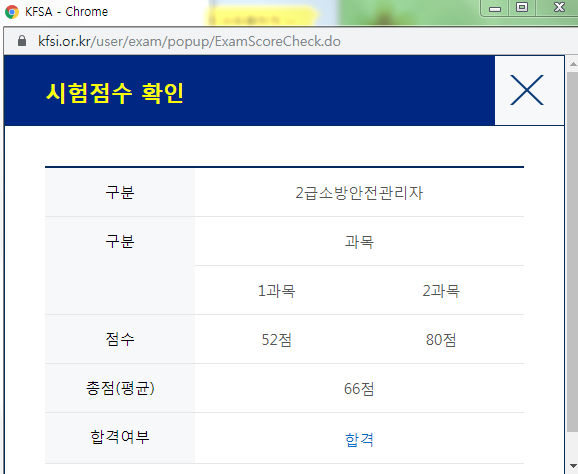This screenshot has width=578, height=474.
Task: Select the kfsi.or.kr URL address text
Action: (x=189, y=41)
